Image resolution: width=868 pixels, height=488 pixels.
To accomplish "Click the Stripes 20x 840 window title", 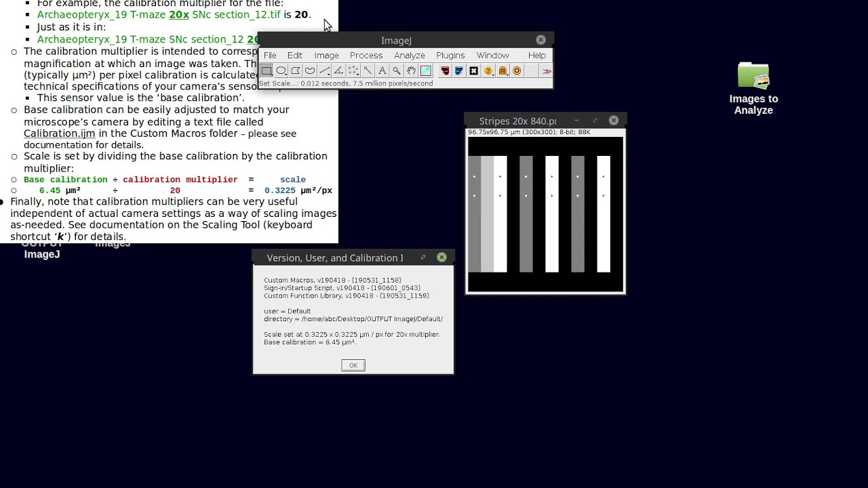I will click(x=517, y=121).
